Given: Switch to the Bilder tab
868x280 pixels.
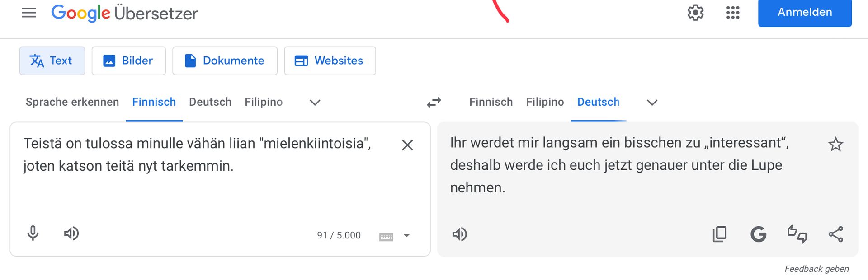Looking at the screenshot, I should [129, 61].
